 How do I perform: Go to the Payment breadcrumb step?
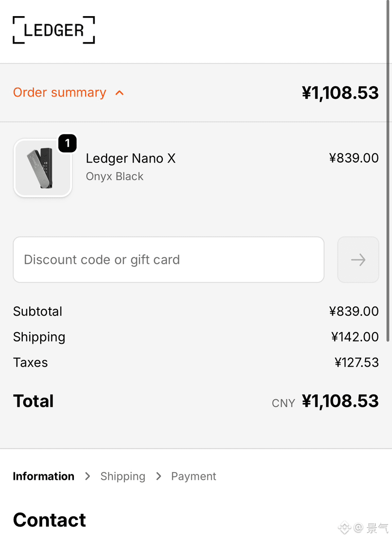pyautogui.click(x=194, y=476)
